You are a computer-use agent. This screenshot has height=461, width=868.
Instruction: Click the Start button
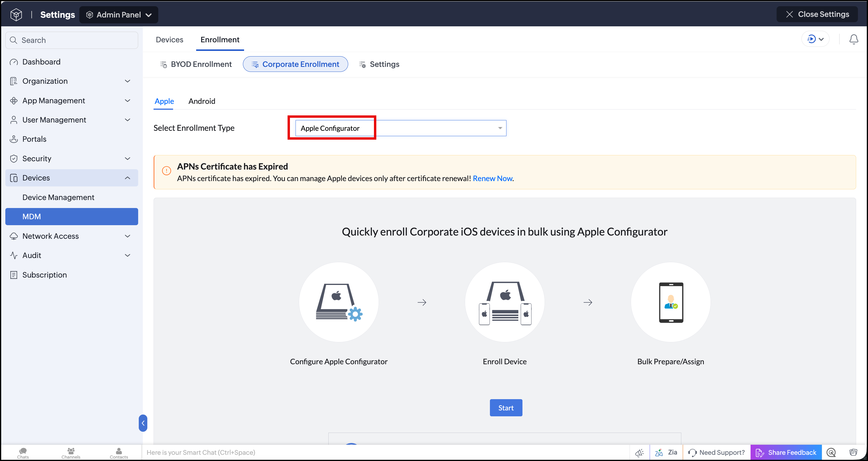click(x=506, y=408)
